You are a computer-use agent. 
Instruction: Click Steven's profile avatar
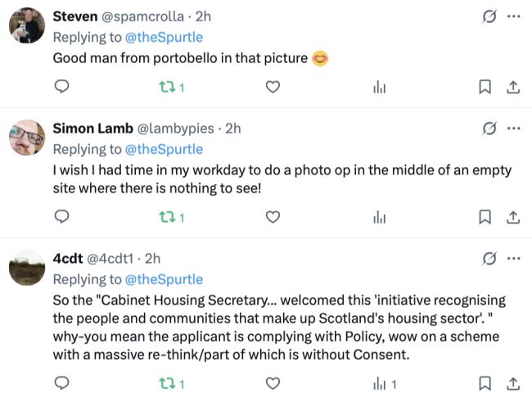click(x=26, y=26)
